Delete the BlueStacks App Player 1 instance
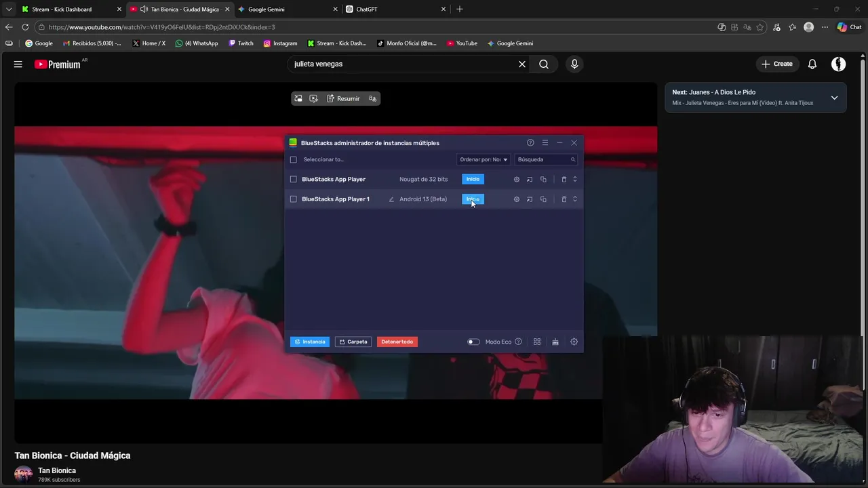This screenshot has width=868, height=488. click(564, 199)
